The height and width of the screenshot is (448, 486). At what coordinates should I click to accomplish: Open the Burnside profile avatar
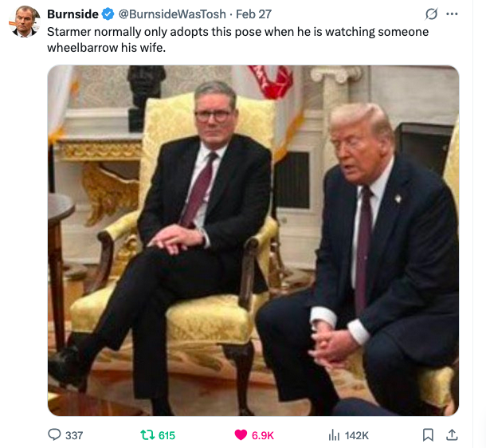coord(24,21)
